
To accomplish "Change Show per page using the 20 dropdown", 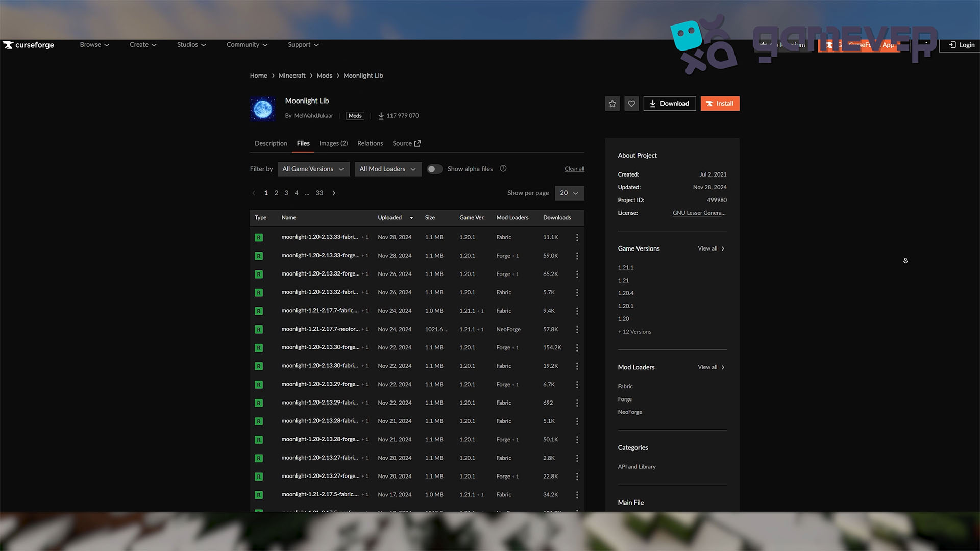I will point(569,193).
